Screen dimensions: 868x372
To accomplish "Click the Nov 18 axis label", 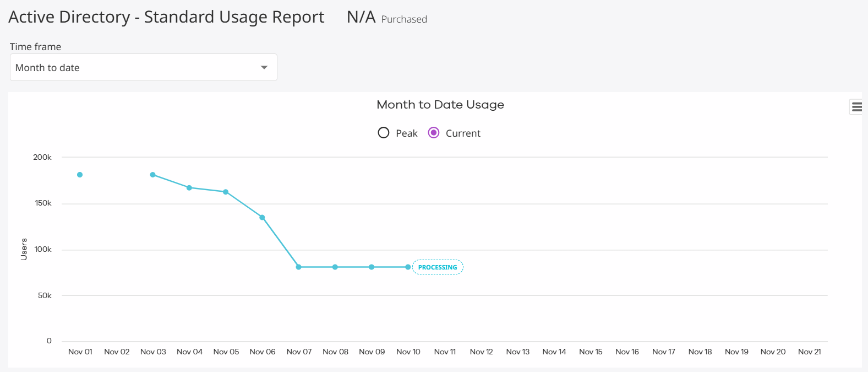I will (700, 352).
